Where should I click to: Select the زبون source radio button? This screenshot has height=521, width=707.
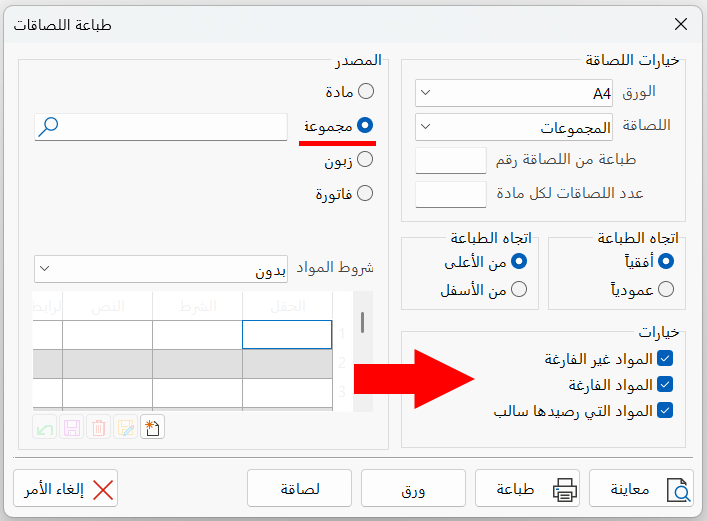[x=365, y=159]
